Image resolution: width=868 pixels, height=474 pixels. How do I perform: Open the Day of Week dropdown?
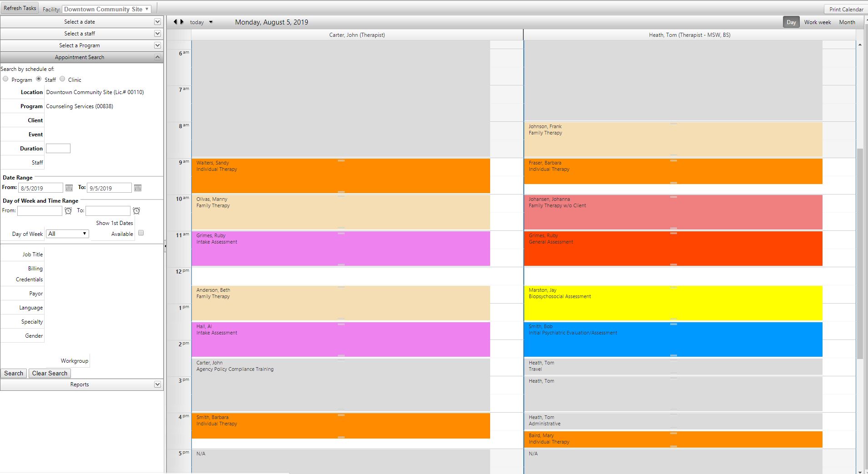click(67, 234)
